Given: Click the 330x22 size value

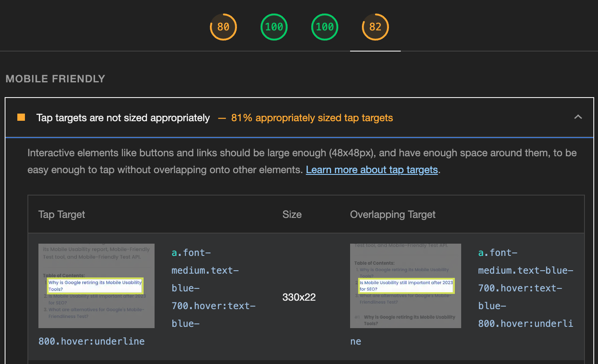Looking at the screenshot, I should click(x=299, y=297).
